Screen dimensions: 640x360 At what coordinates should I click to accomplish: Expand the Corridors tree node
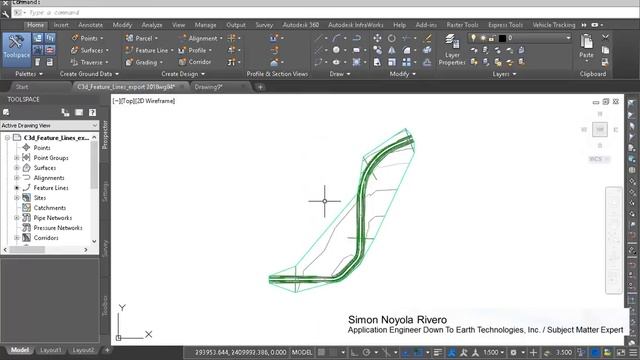(17, 238)
